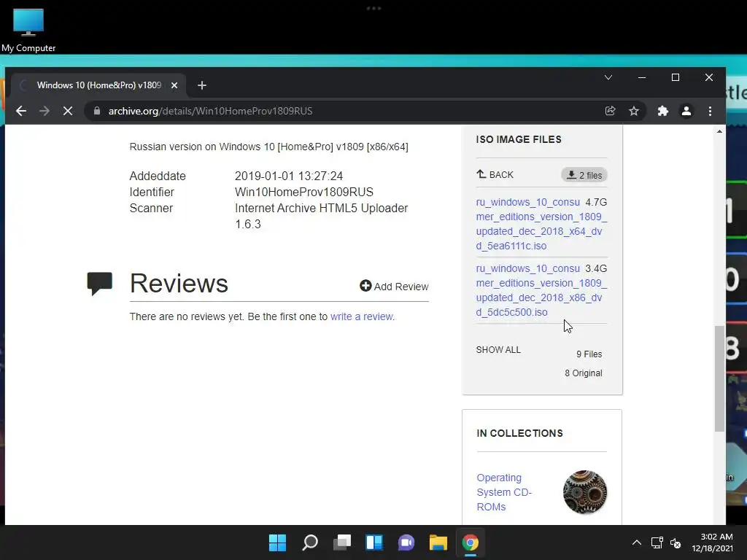The width and height of the screenshot is (747, 560).
Task: Click the Russian version description text
Action: 268,147
